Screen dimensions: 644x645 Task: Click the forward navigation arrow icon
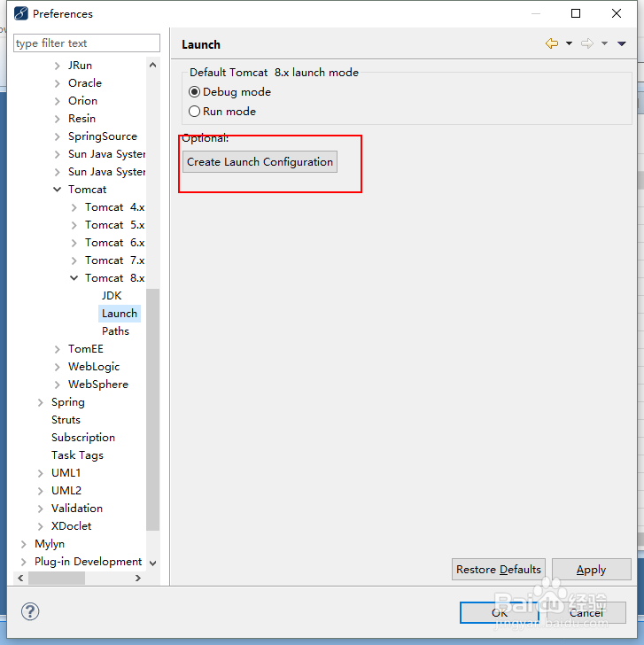click(586, 43)
